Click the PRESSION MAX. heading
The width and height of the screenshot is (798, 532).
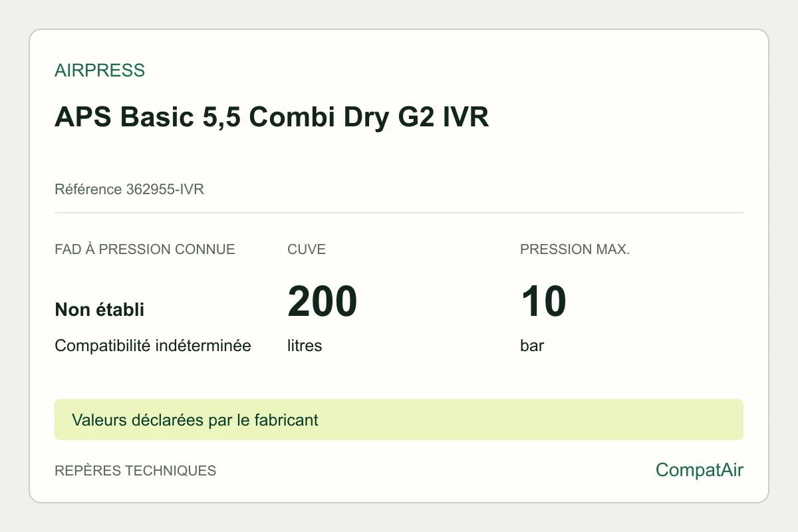click(x=575, y=249)
